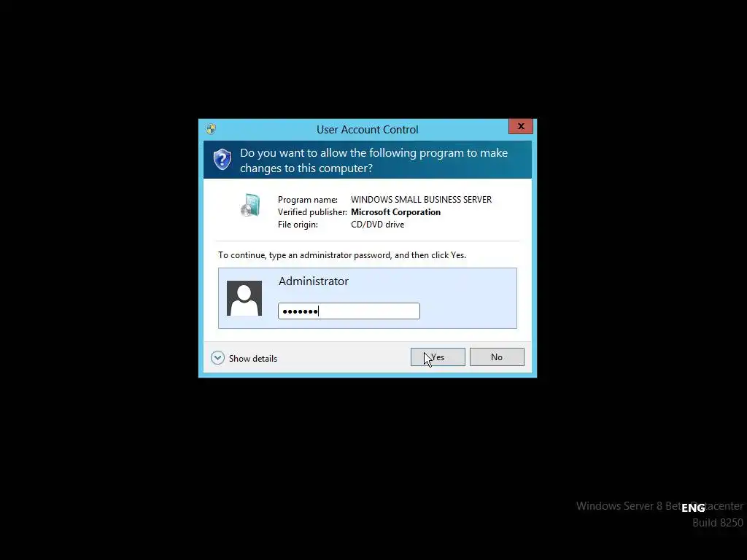The width and height of the screenshot is (747, 560).
Task: Click the 'To continue, type an administrator password' instruction
Action: pos(342,255)
